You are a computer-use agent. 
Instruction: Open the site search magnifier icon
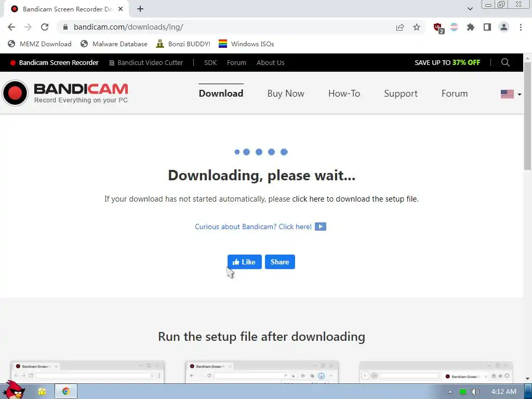505,62
